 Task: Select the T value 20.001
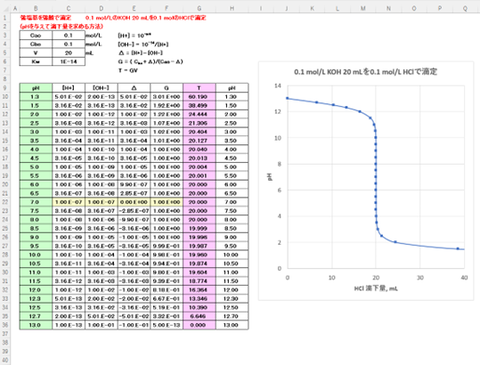tap(199, 176)
